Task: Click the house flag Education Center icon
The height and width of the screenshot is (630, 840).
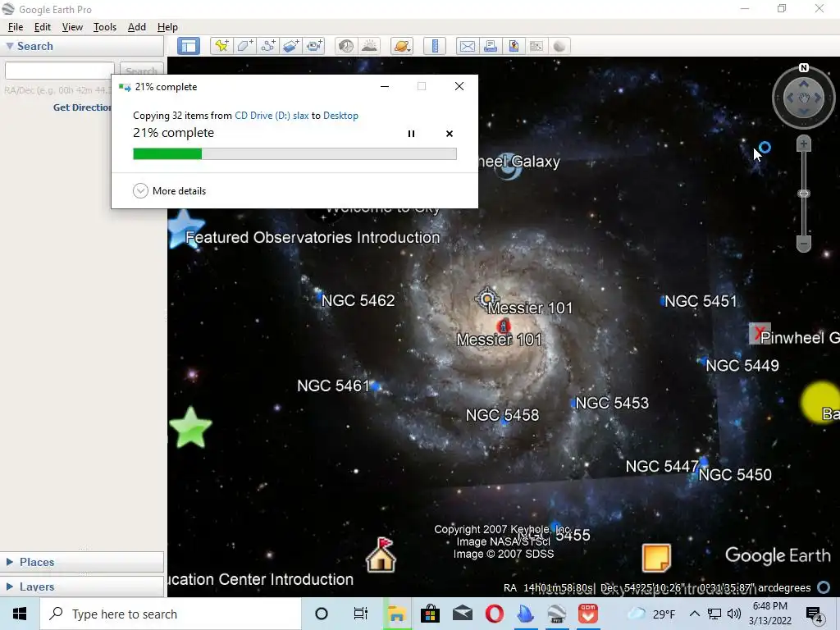Action: 381,555
